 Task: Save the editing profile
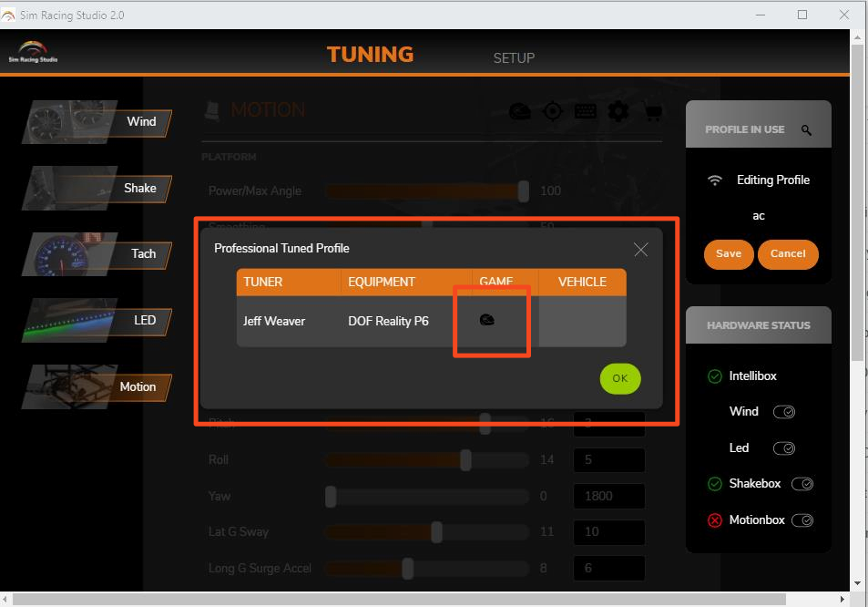pyautogui.click(x=729, y=254)
